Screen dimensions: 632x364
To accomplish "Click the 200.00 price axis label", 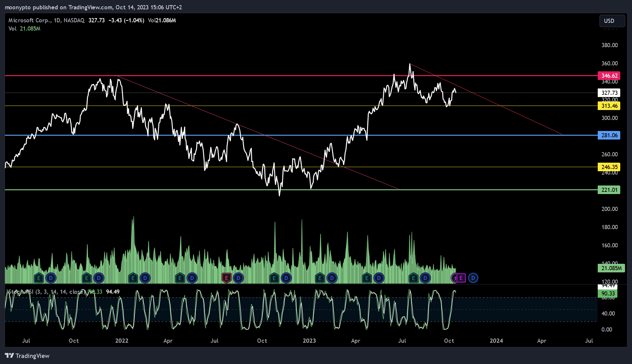I will 609,209.
